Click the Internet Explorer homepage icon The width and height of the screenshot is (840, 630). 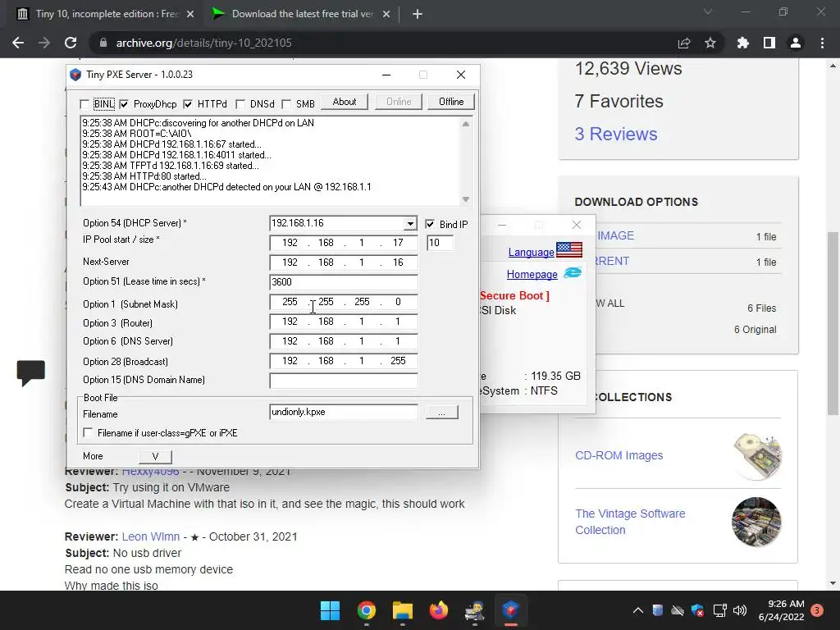click(x=573, y=272)
